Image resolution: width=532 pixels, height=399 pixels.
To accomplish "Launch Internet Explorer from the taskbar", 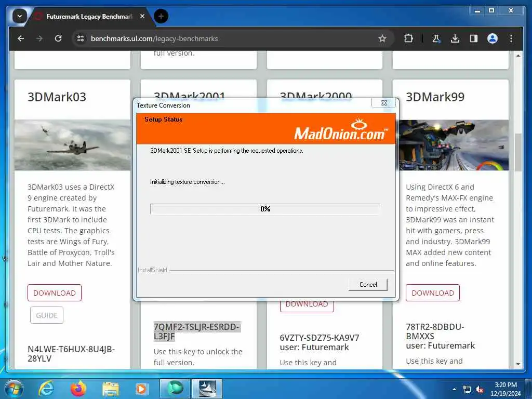I will click(46, 389).
